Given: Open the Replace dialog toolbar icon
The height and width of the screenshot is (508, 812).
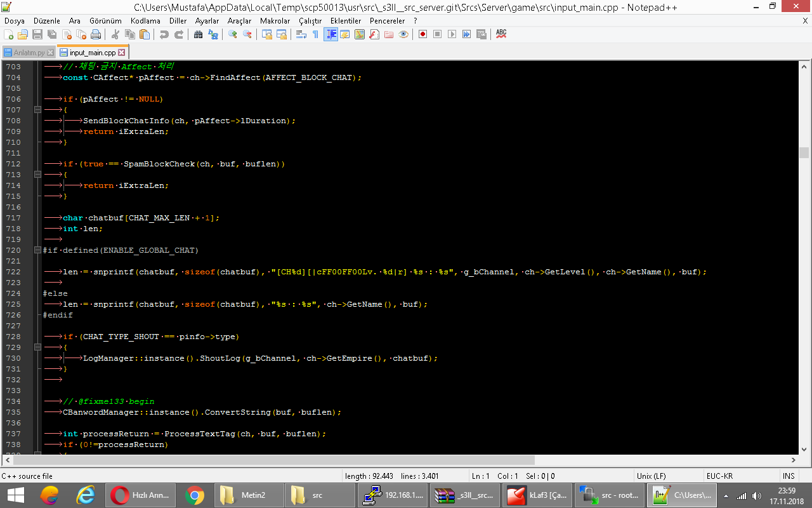Looking at the screenshot, I should (x=213, y=34).
